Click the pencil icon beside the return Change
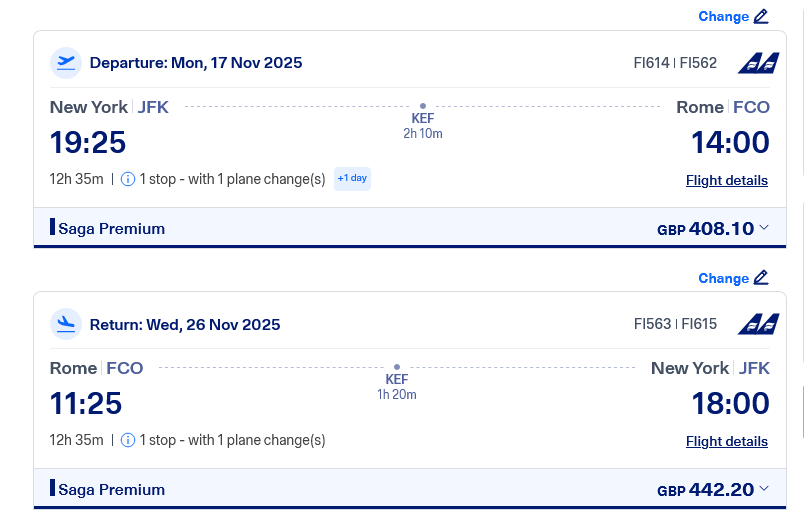 pyautogui.click(x=762, y=278)
